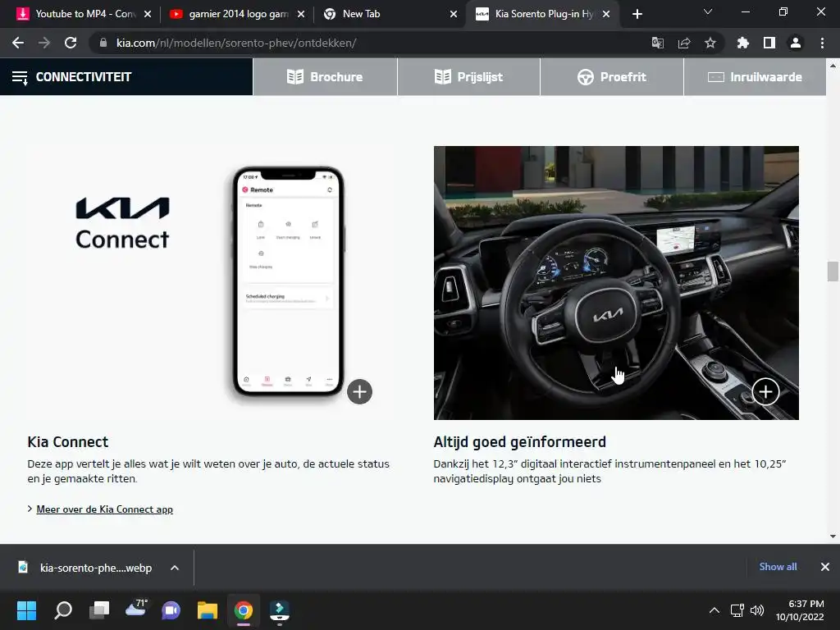The width and height of the screenshot is (840, 630).
Task: Reload the Kia page
Action: (71, 43)
